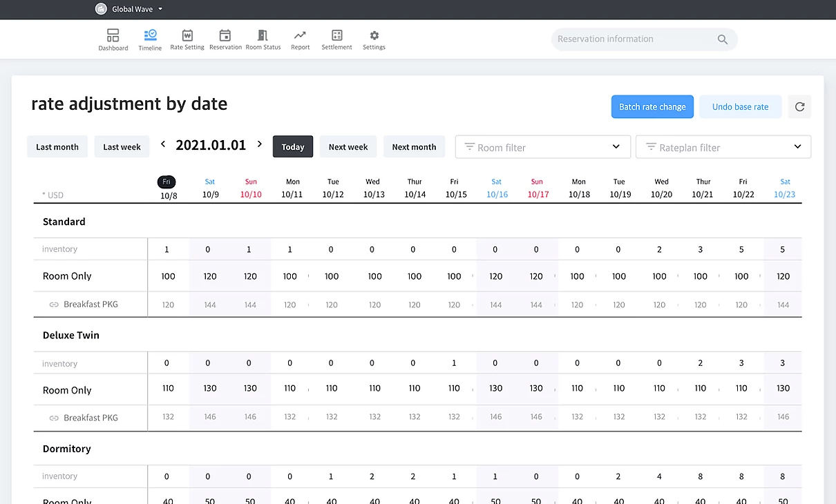Open the Dashboard section
The width and height of the screenshot is (836, 504).
tap(113, 39)
